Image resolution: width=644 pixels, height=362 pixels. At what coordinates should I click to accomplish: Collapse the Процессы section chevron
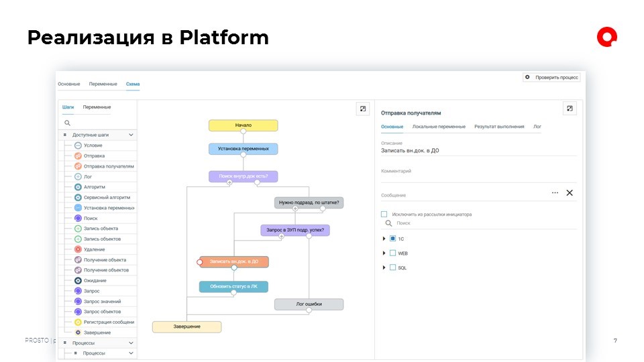coord(131,343)
